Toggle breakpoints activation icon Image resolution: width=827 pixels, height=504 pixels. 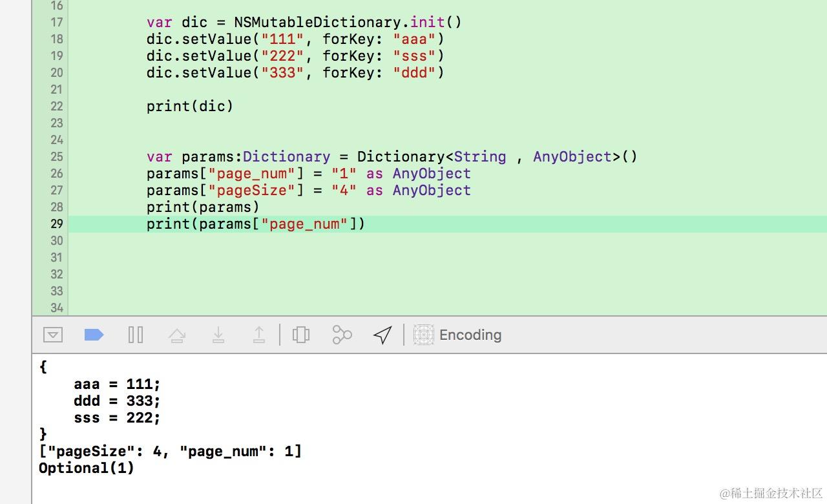94,335
